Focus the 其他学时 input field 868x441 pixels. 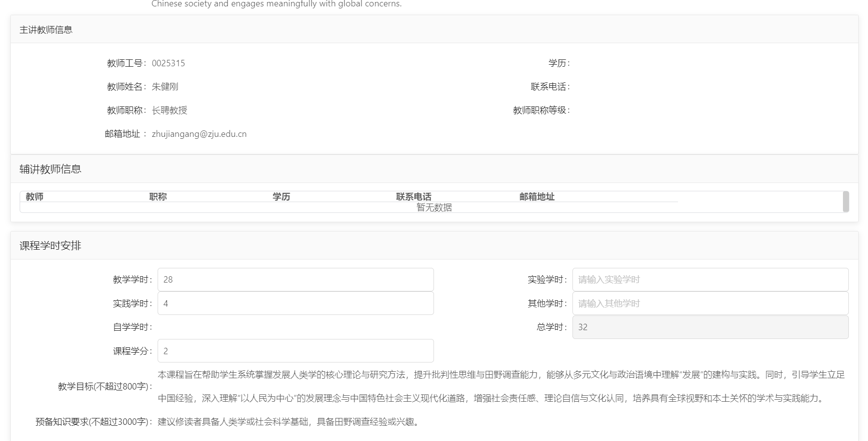pos(710,304)
